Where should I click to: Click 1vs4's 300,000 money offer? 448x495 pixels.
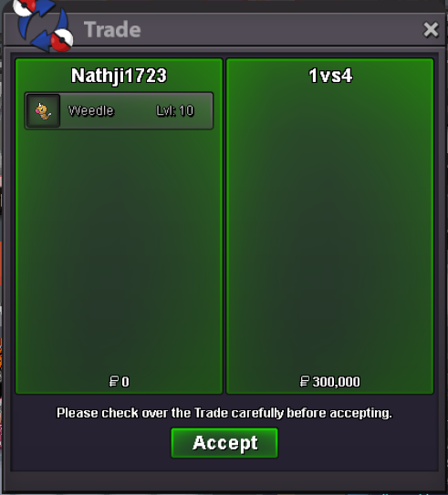tap(336, 382)
